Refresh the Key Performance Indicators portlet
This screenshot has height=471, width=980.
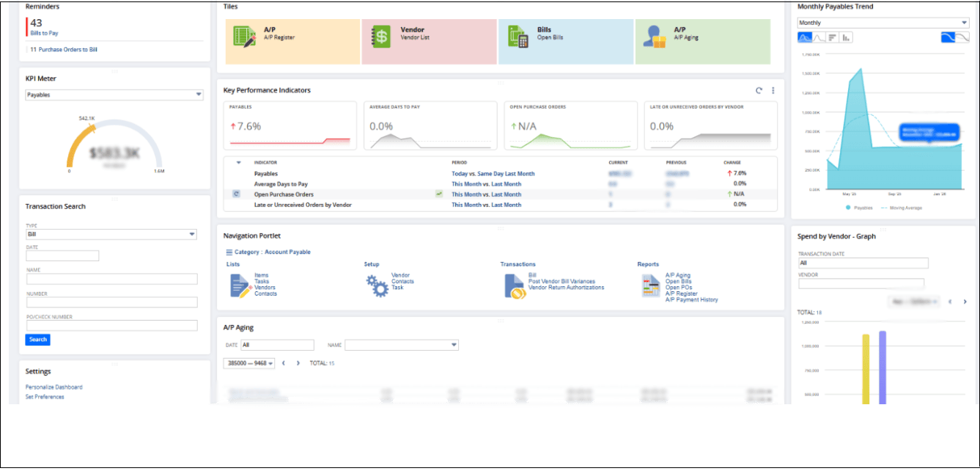[x=759, y=91]
